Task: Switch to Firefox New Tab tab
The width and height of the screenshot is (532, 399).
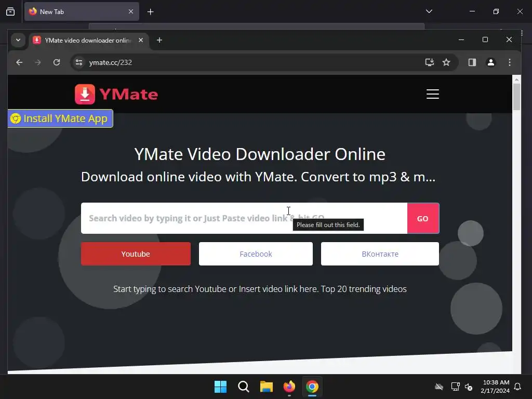Action: click(82, 11)
